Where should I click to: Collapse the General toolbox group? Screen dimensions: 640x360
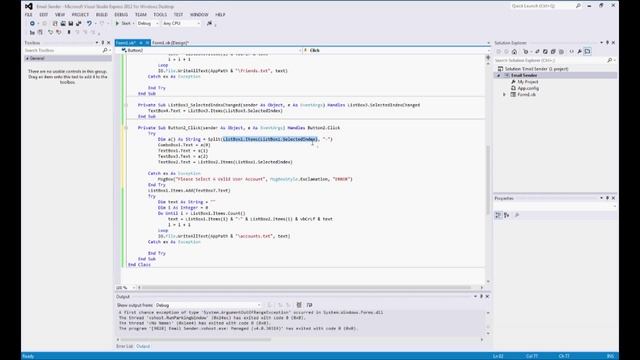[27, 58]
